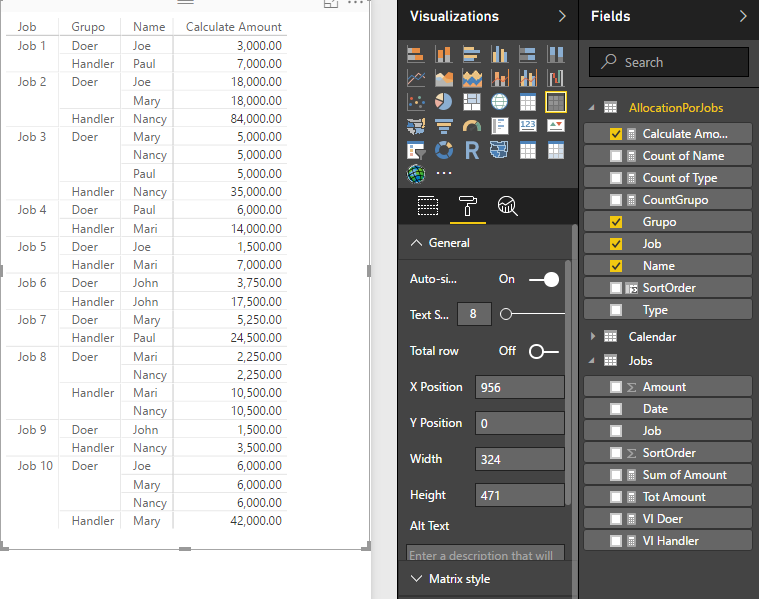759x599 pixels.
Task: Click the Text Size value box
Action: coord(474,314)
